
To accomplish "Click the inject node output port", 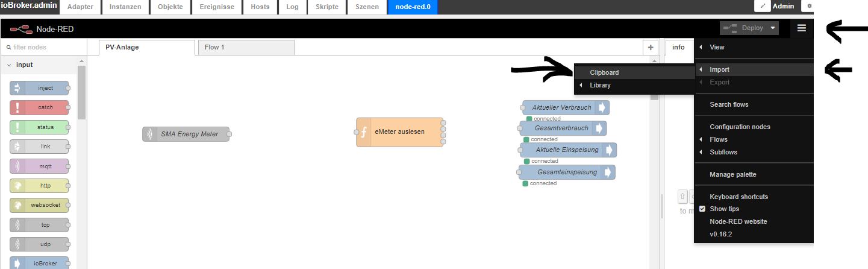I will [68, 88].
